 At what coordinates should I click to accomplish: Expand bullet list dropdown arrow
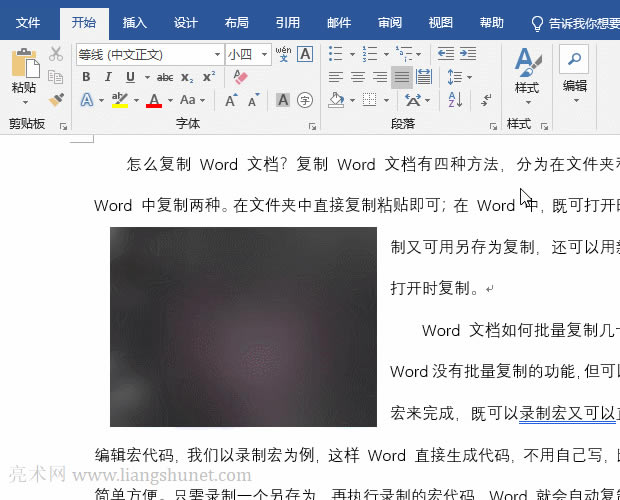[x=352, y=54]
